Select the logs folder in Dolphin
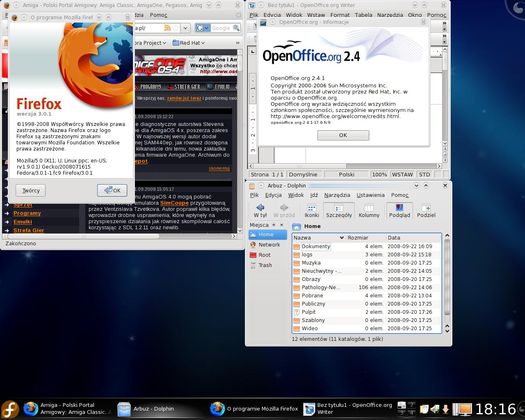The height and width of the screenshot is (420, 525). point(307,255)
